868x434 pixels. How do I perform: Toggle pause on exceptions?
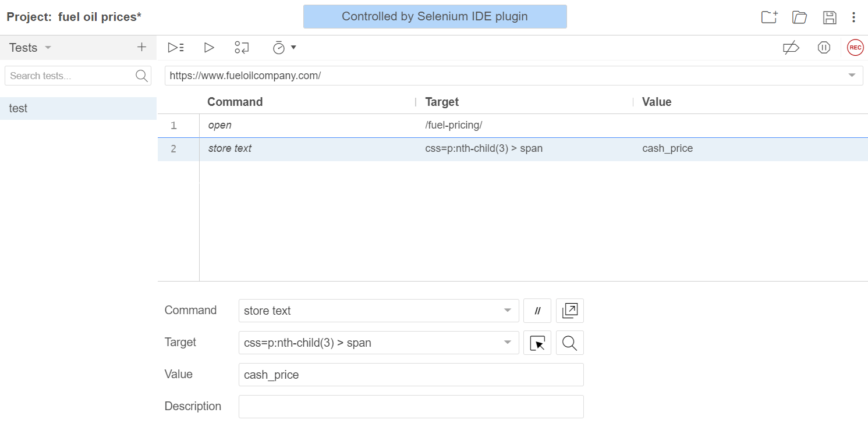pyautogui.click(x=823, y=48)
